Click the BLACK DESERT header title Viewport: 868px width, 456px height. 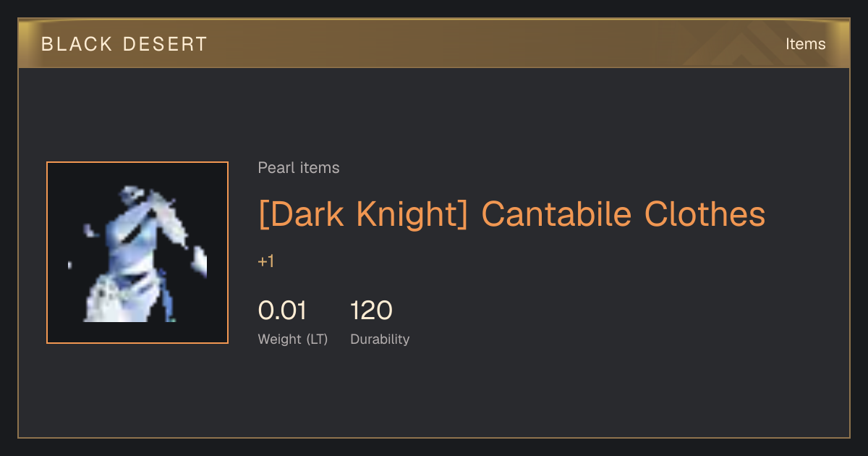click(x=124, y=44)
